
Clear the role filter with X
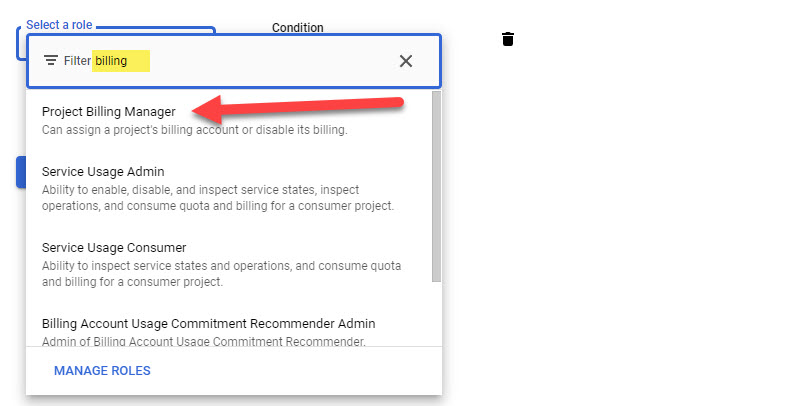(x=406, y=61)
